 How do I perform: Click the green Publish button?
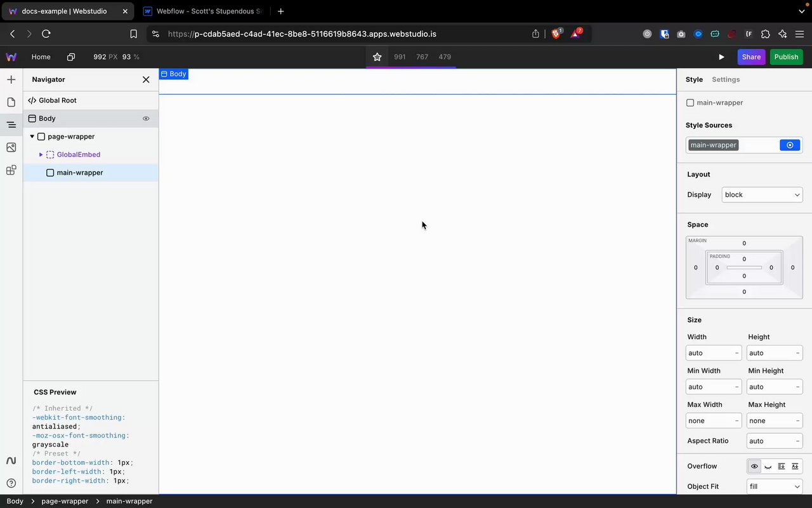tap(786, 57)
